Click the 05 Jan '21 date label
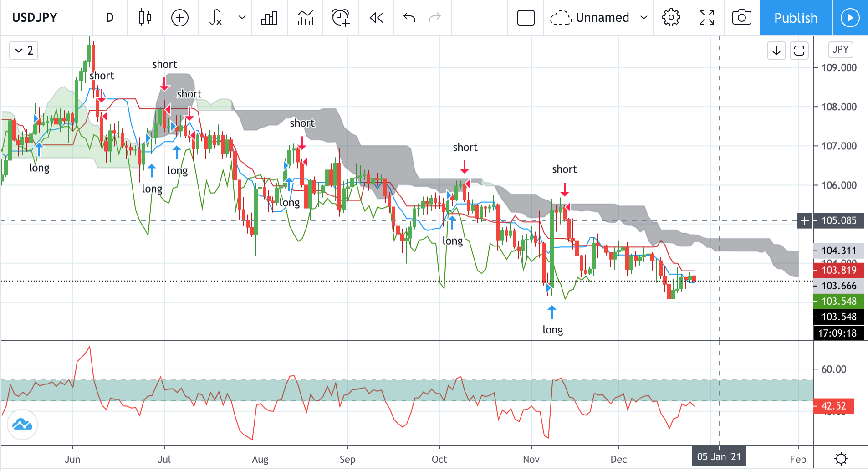Image resolution: width=868 pixels, height=471 pixels. coord(719,457)
